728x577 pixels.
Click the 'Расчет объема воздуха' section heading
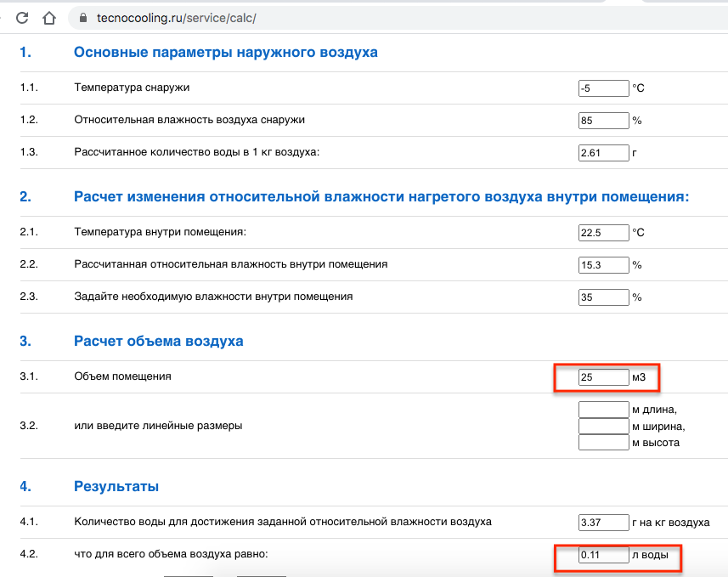(x=159, y=342)
